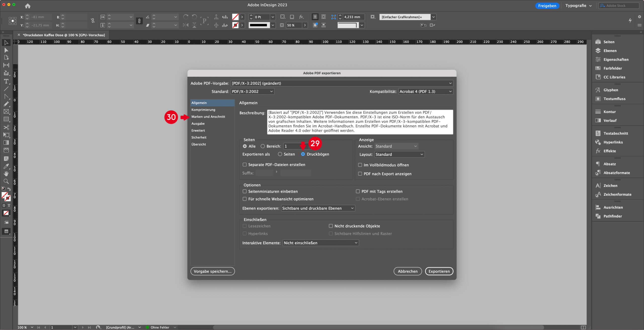Select the Type tool in the toolbar
This screenshot has height=330, width=644.
pos(6,81)
